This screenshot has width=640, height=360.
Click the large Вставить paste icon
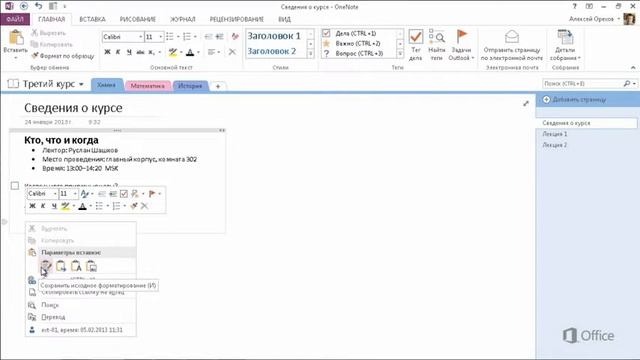16,38
